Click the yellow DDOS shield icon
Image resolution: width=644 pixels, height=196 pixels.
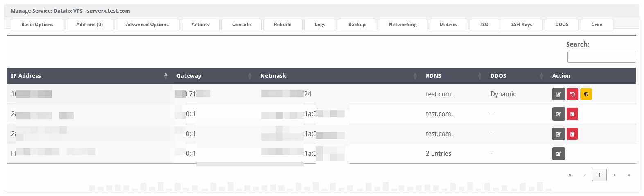[586, 94]
